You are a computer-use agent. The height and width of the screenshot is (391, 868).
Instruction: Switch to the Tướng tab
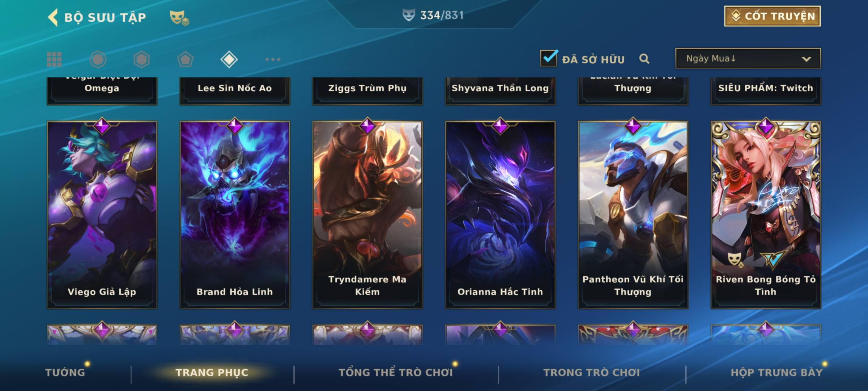point(65,372)
